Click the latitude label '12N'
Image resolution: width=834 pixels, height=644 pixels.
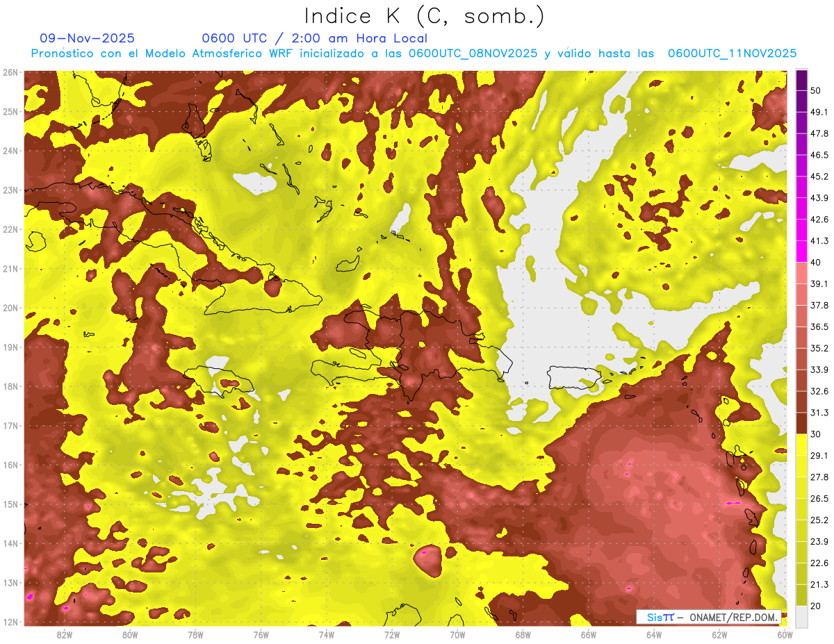[10, 622]
